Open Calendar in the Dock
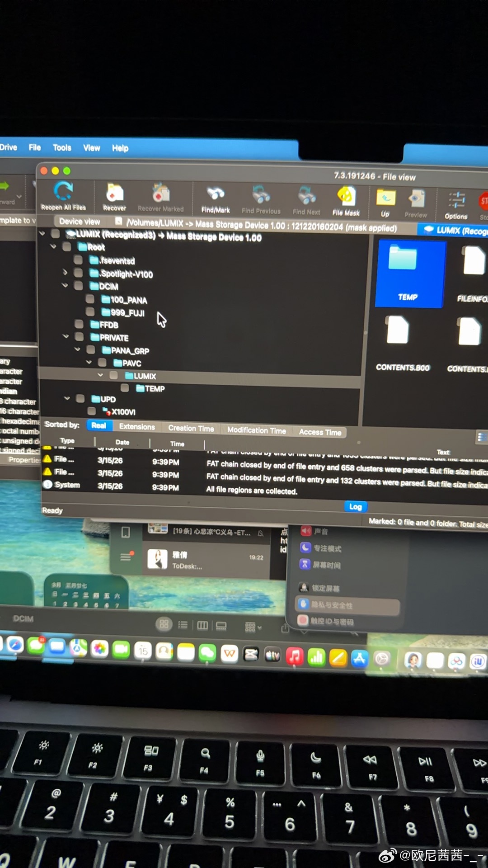Viewport: 488px width, 868px height. 143,651
